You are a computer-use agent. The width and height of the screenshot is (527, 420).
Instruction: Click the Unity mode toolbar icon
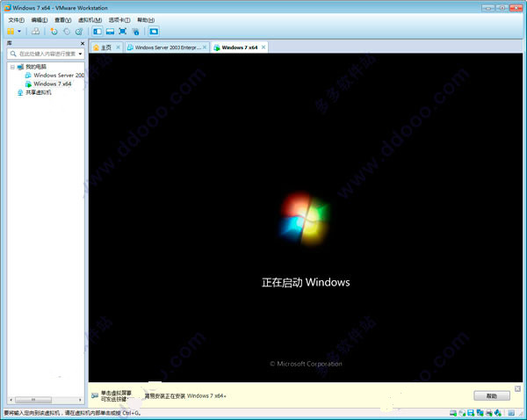[136, 32]
